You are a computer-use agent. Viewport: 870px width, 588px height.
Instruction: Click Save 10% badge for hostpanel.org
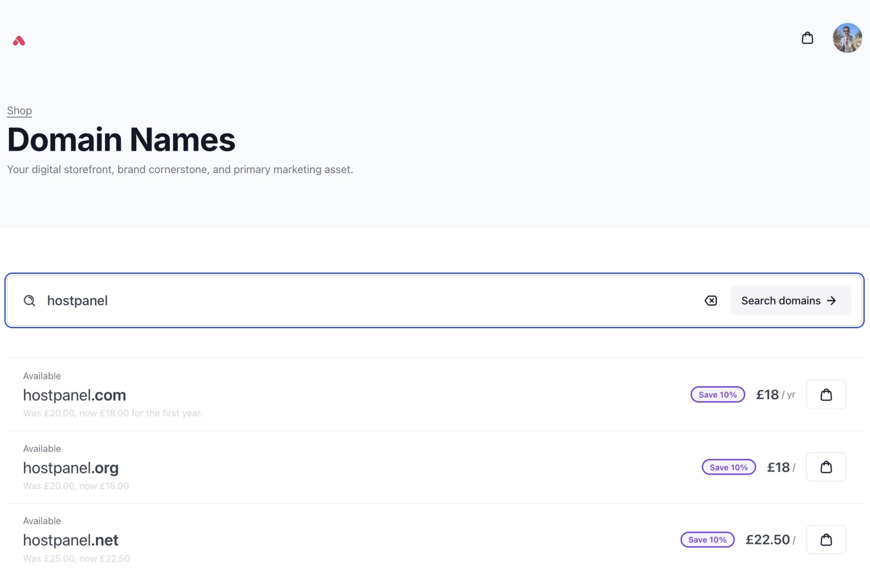click(729, 467)
